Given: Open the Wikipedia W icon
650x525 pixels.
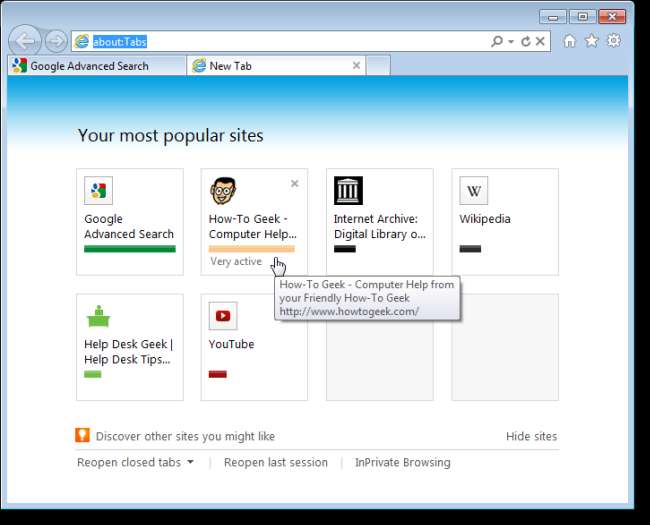Looking at the screenshot, I should point(473,190).
